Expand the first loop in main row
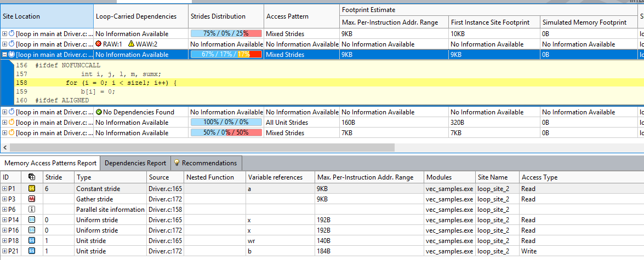 tap(5, 34)
